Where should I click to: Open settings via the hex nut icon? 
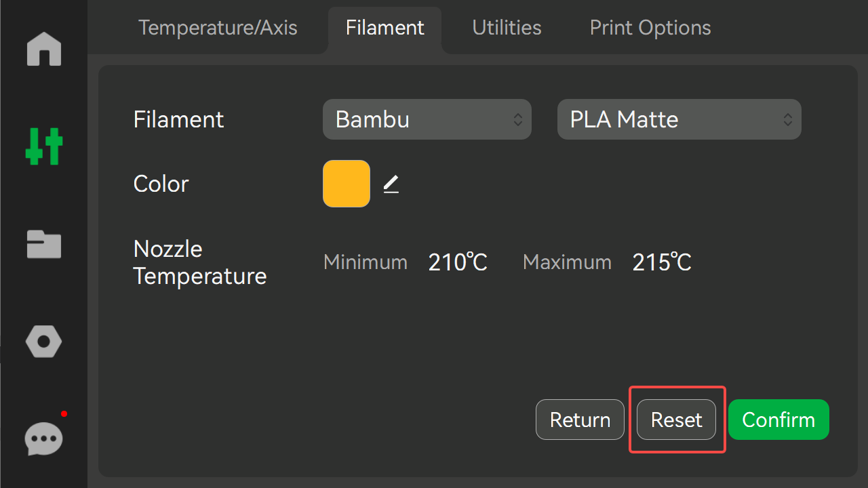(44, 341)
